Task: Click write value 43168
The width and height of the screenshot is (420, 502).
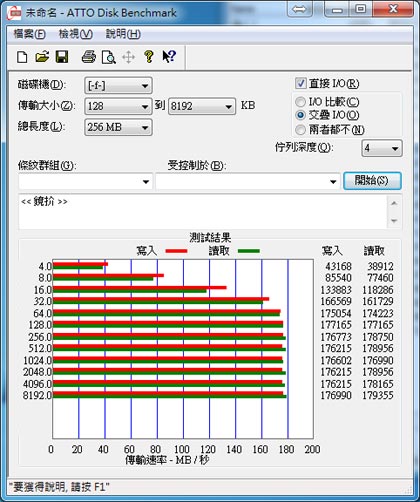Action: [x=338, y=266]
